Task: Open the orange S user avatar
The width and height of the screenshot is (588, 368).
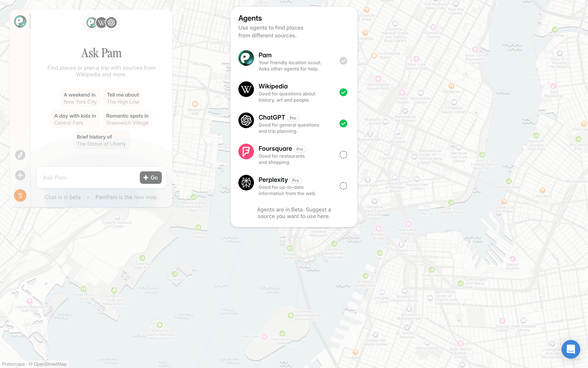Action: [20, 195]
